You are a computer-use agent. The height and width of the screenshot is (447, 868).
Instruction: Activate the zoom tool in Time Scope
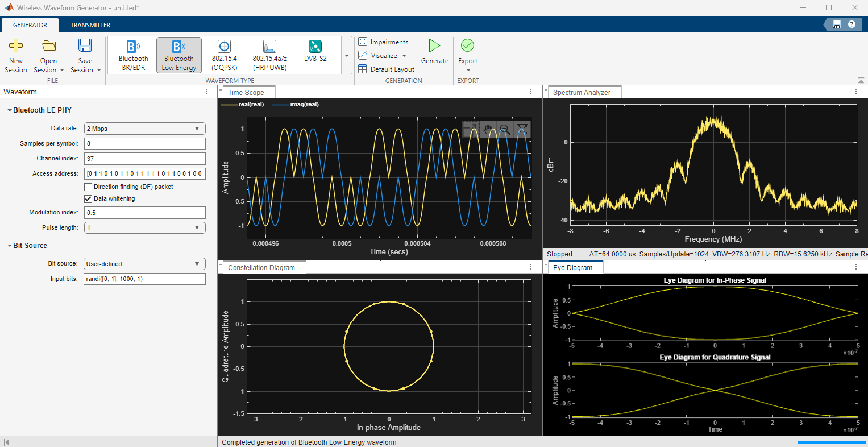pyautogui.click(x=504, y=130)
